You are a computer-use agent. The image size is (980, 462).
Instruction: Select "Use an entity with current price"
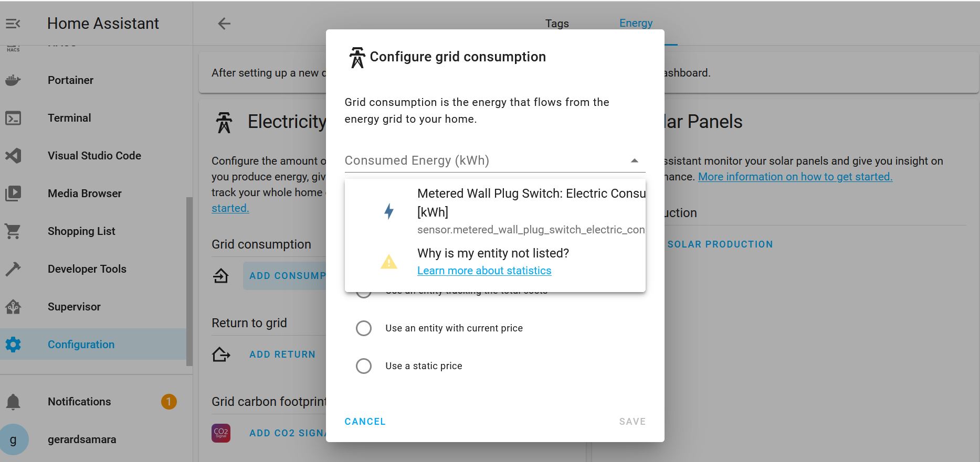pos(364,328)
